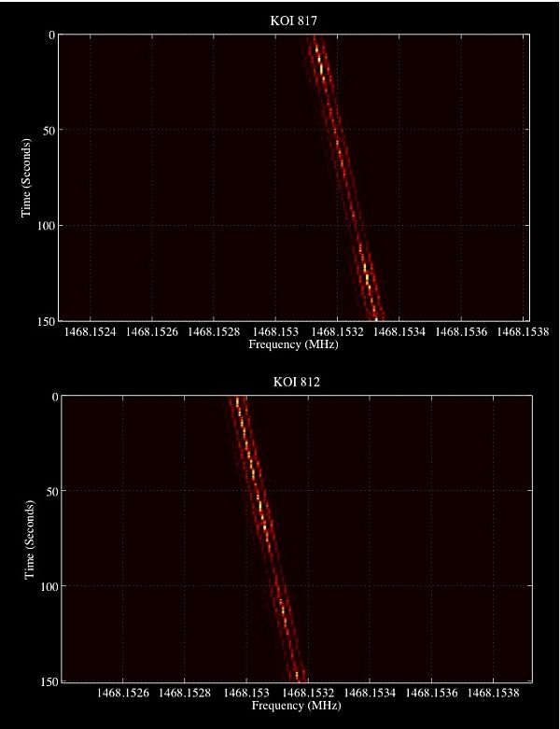The image size is (560, 729).
Task: Click the 1468.1536 tick label in the KOI 812 plot
Action: coord(431,693)
